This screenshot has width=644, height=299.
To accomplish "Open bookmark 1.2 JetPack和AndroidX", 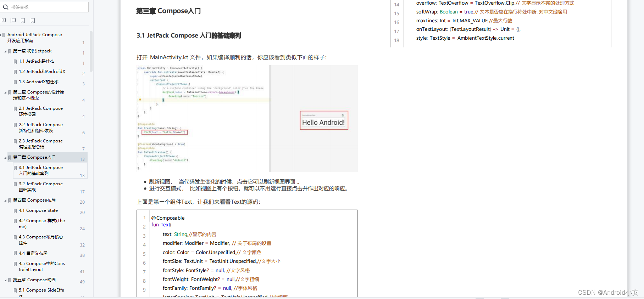I will 42,72.
